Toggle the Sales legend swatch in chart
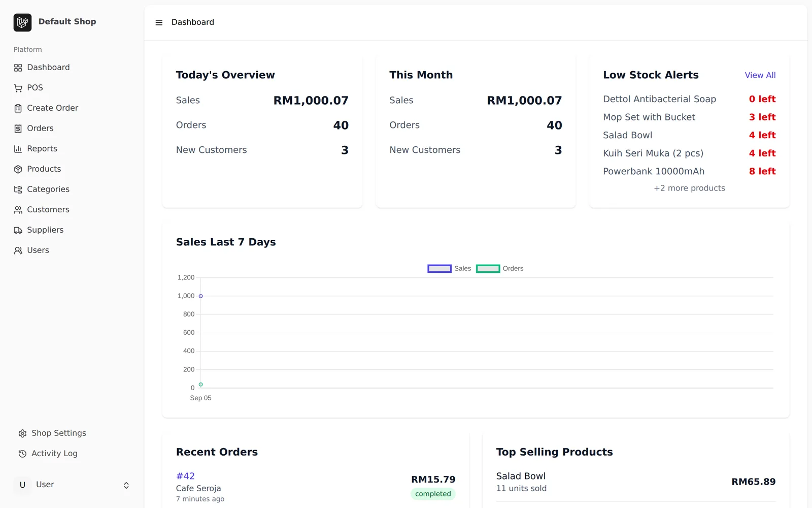 [439, 269]
